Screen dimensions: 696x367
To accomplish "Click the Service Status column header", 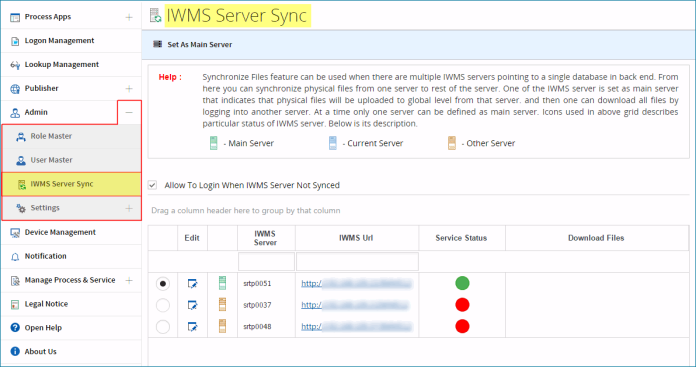I will (x=462, y=238).
